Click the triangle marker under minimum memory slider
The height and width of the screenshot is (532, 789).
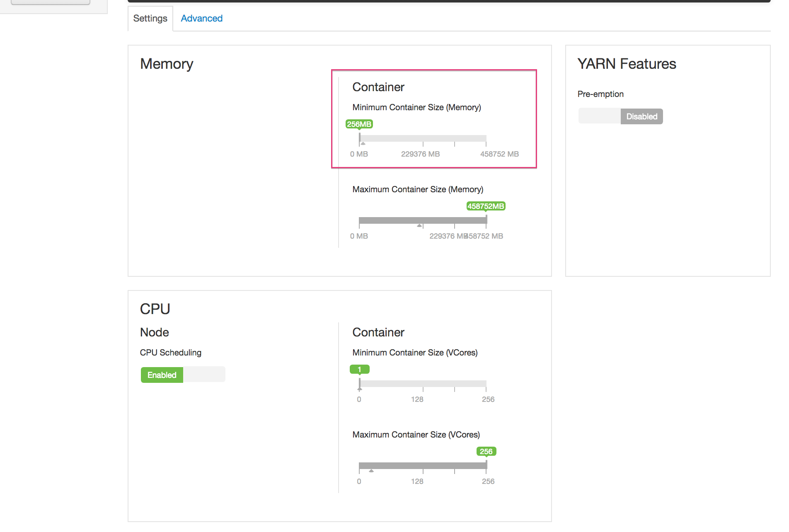point(363,144)
